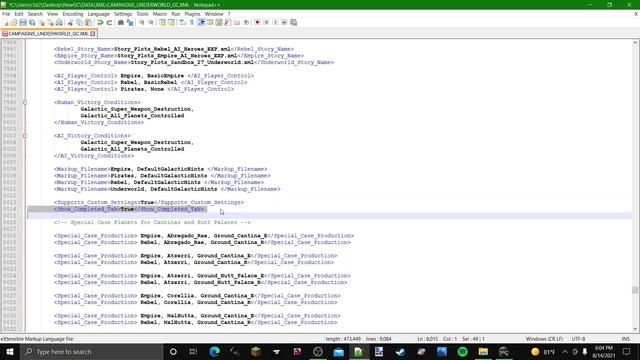Collapse the Human_Victory_Conditions fold marker

(24, 102)
